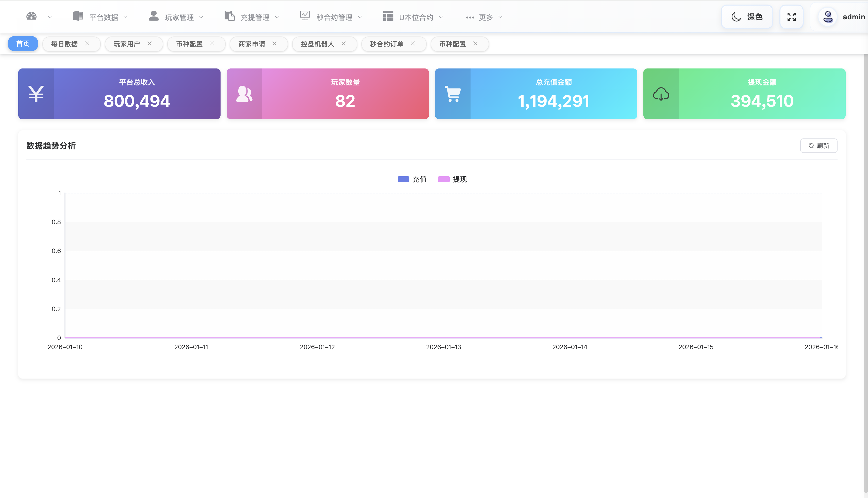Open the 控盘机器人 tab
This screenshot has width=868, height=498.
[x=318, y=44]
